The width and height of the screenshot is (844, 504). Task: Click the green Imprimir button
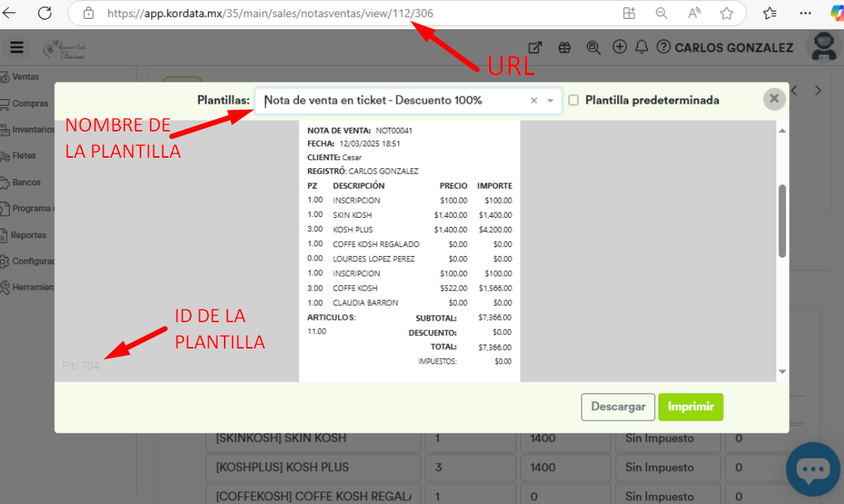pos(690,406)
